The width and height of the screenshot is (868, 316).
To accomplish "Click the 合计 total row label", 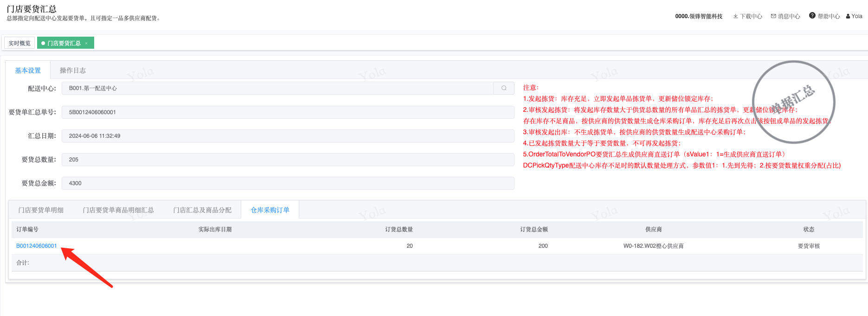I will [x=23, y=263].
